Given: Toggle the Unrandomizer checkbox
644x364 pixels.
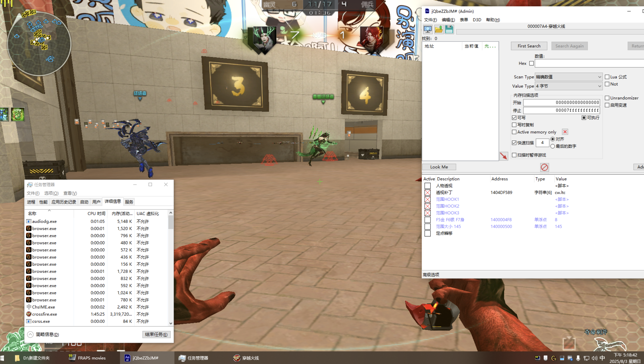Looking at the screenshot, I should pyautogui.click(x=607, y=98).
